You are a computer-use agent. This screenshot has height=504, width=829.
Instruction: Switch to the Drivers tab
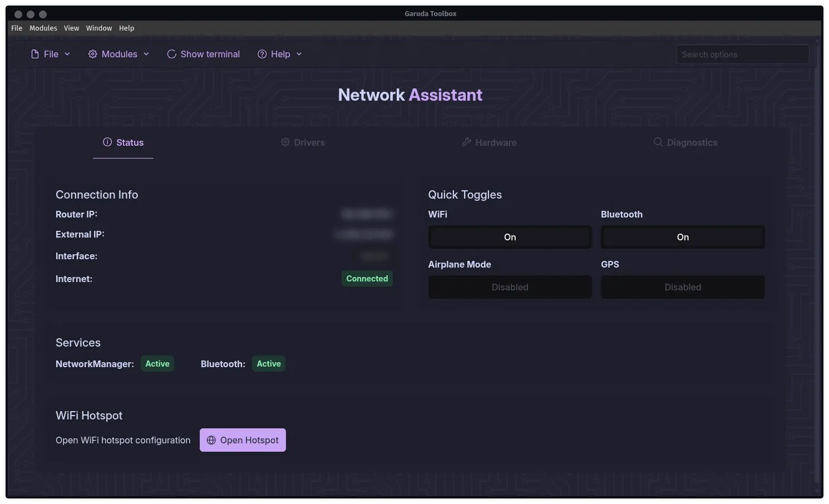point(303,142)
